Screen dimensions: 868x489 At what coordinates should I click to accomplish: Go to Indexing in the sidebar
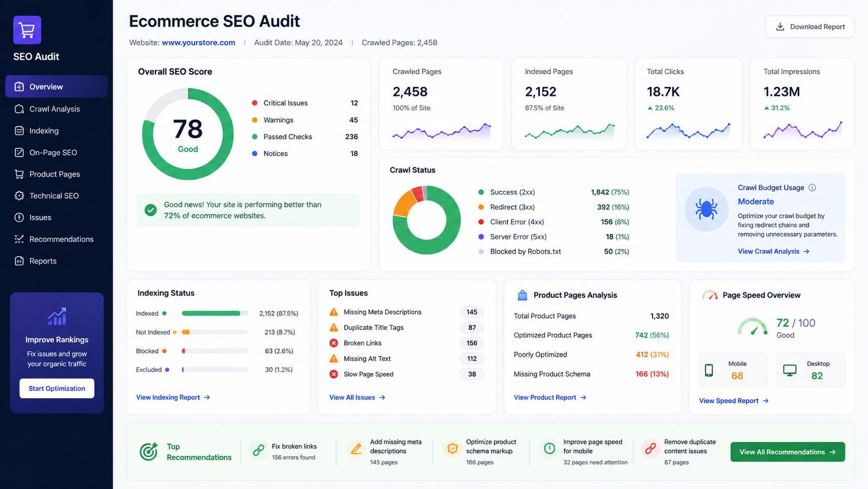click(57, 130)
